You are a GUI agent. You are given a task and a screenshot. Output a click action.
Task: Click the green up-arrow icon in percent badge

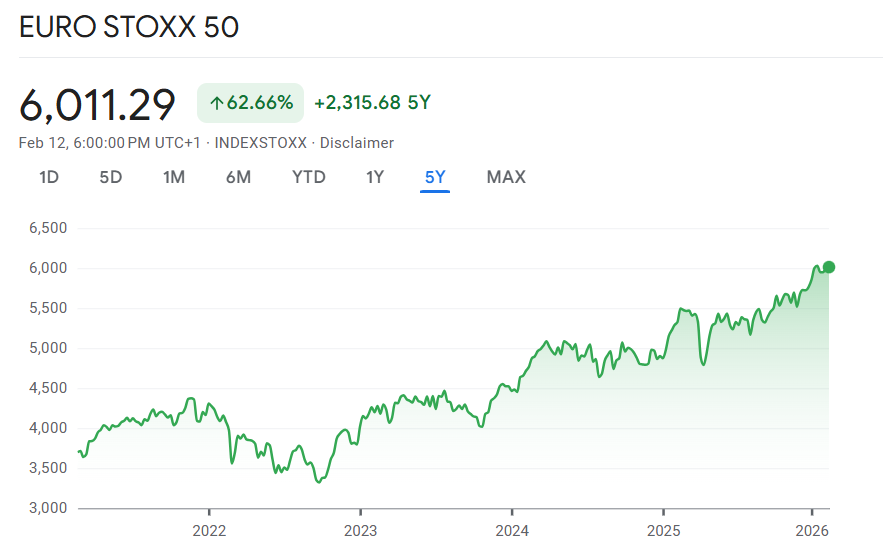click(215, 103)
